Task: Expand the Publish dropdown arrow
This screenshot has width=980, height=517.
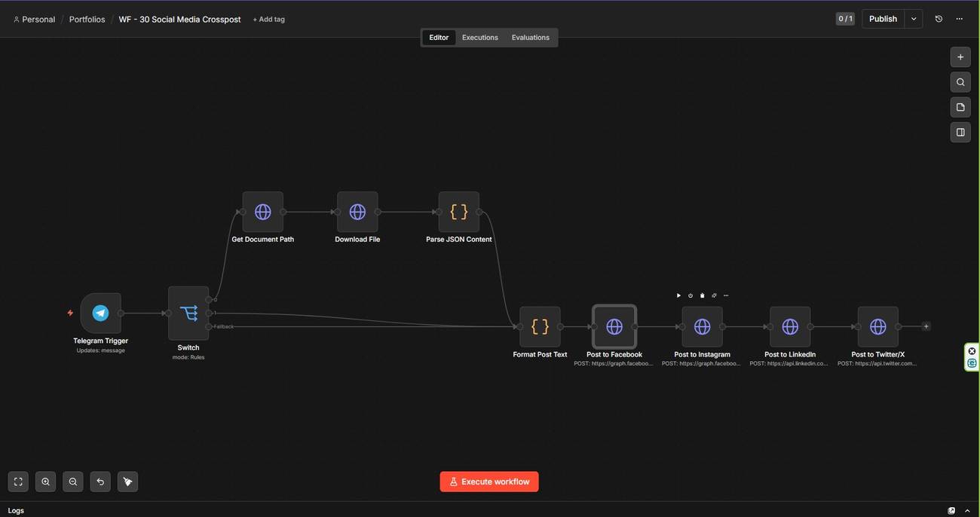Action: coord(914,19)
